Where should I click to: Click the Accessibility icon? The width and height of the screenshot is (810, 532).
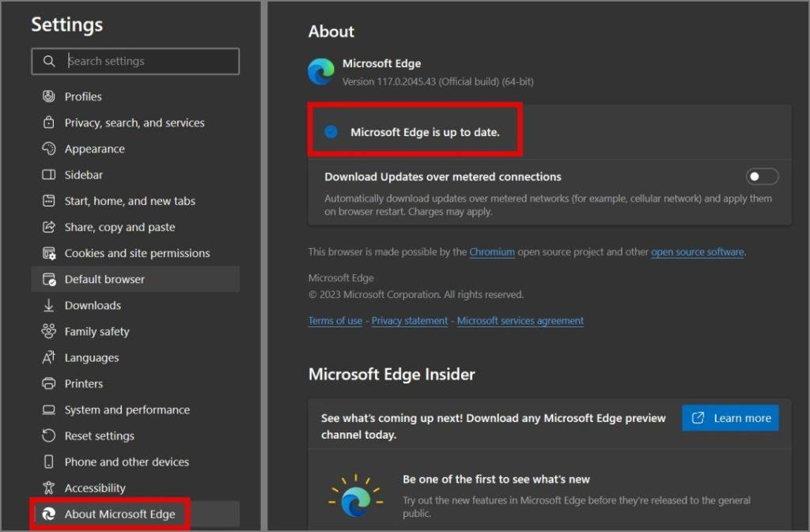tap(48, 488)
